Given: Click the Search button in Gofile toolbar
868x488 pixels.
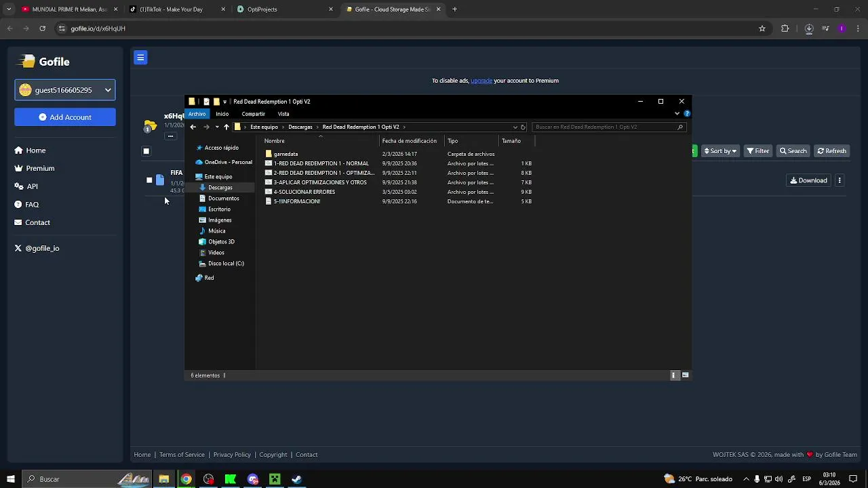Looking at the screenshot, I should pyautogui.click(x=793, y=151).
